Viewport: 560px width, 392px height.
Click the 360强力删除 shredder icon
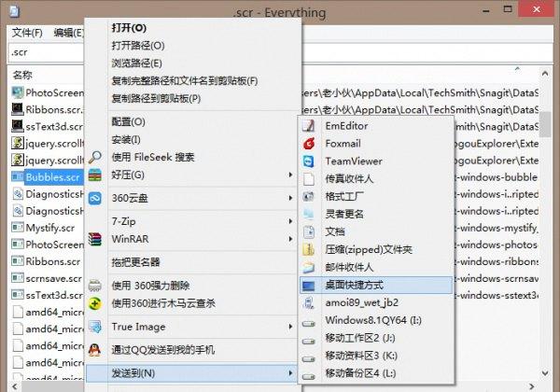tap(95, 286)
